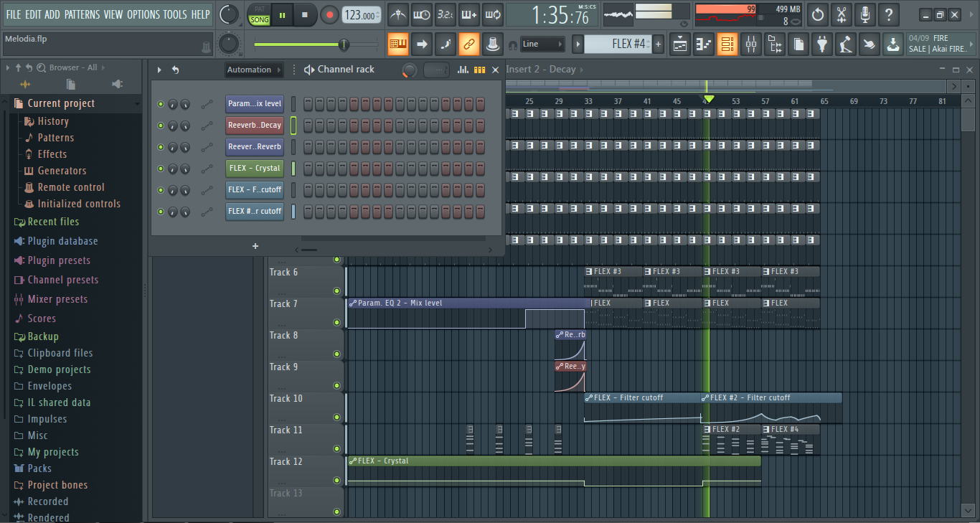The image size is (980, 523).
Task: Mute the Reeverb..Decay channel LED
Action: point(161,126)
